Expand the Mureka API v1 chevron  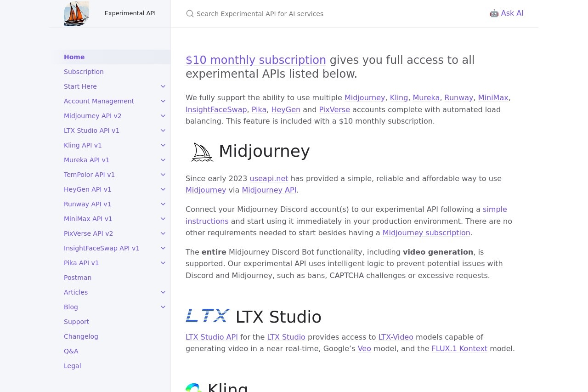coord(163,160)
